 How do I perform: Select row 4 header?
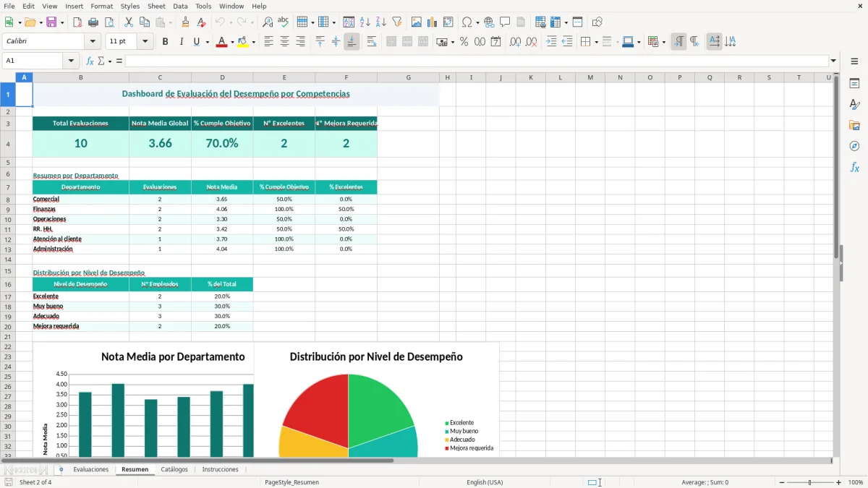pos(8,144)
